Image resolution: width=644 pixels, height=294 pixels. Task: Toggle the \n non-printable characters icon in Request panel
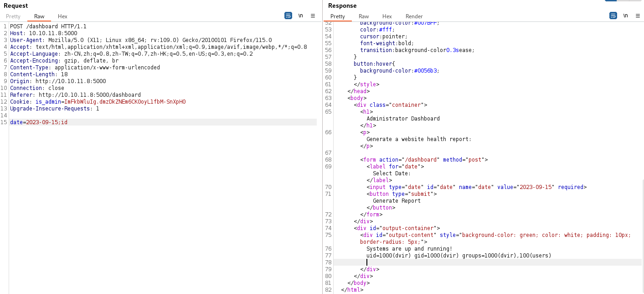[301, 16]
